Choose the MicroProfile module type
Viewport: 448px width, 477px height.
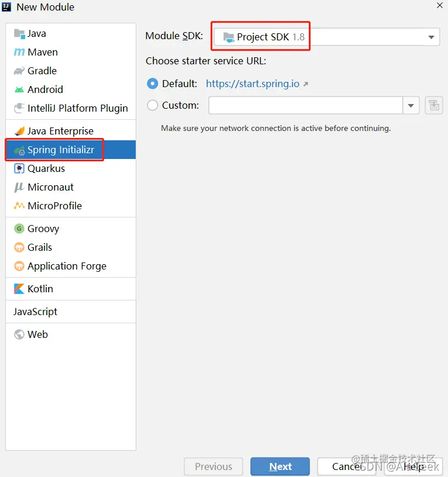click(x=71, y=206)
